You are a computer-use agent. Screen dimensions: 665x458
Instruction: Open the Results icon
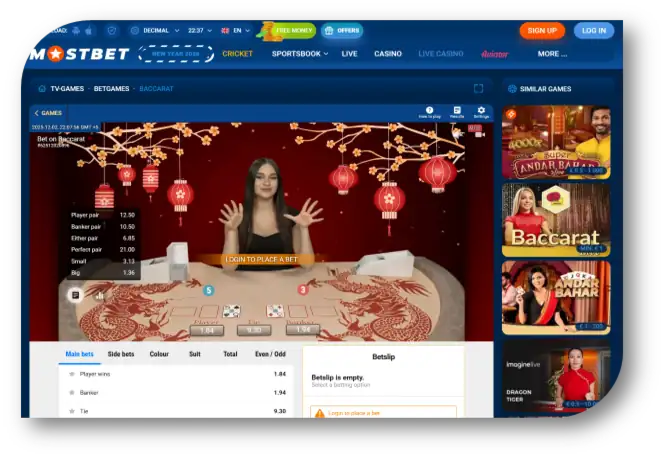point(457,112)
